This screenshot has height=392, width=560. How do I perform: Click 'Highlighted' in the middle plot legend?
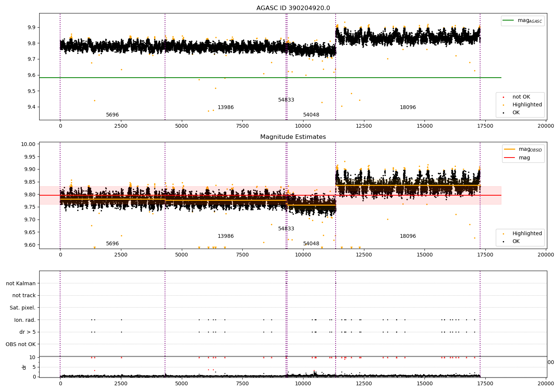coord(527,234)
